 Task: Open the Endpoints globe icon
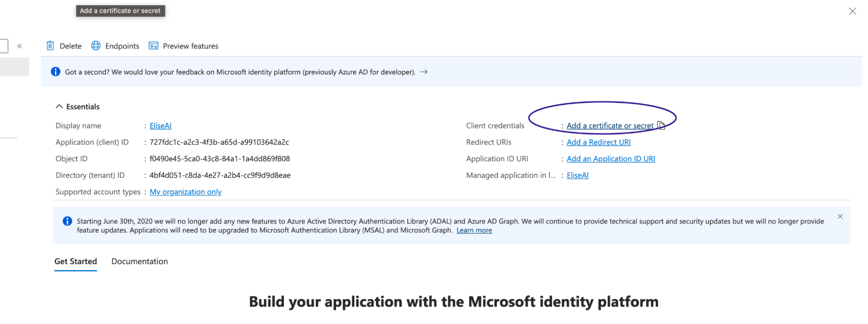point(96,46)
